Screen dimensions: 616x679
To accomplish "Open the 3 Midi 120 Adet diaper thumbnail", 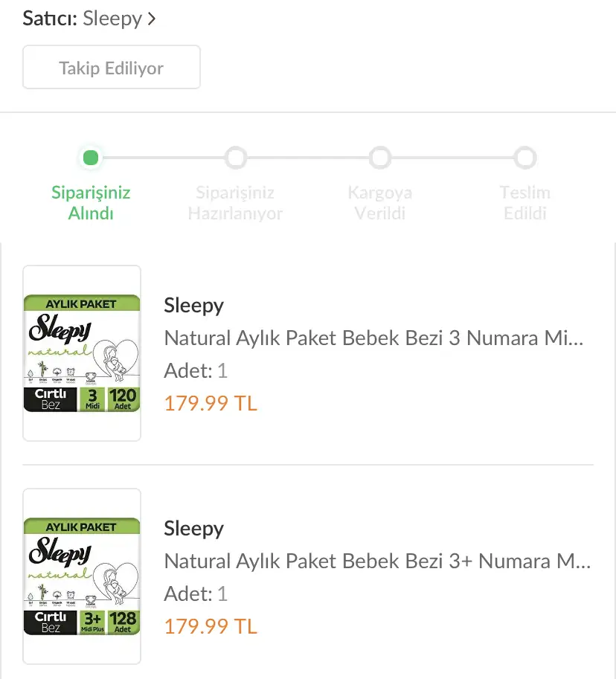I will pyautogui.click(x=82, y=353).
